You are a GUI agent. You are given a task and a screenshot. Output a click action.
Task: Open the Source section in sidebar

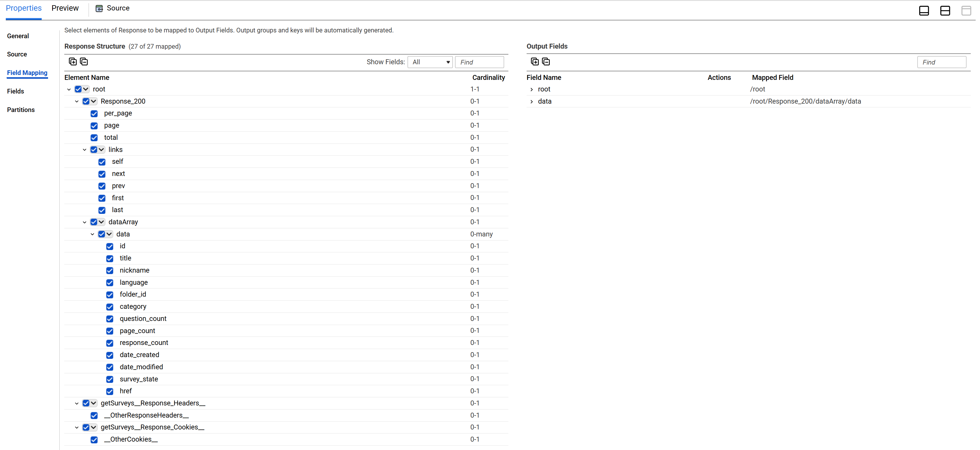tap(17, 54)
